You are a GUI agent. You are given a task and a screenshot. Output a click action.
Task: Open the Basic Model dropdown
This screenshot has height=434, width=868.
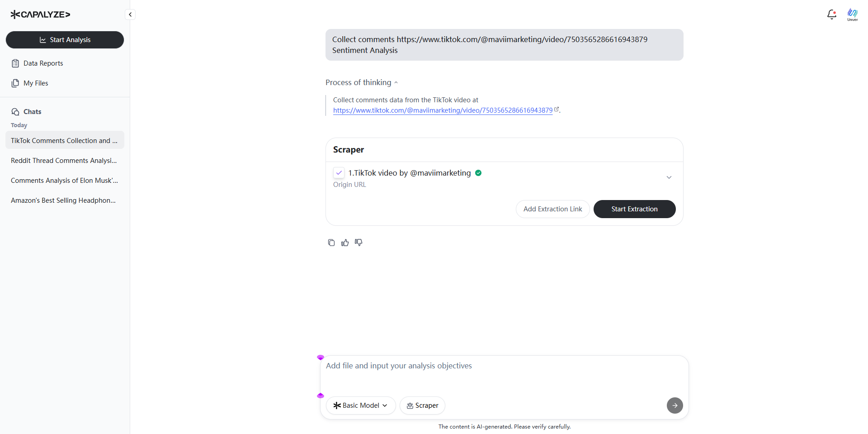361,405
